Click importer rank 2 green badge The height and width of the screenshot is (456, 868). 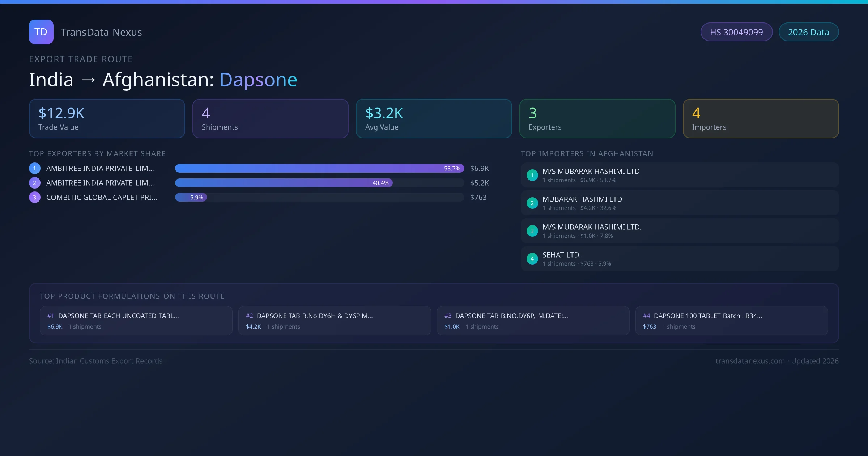[532, 203]
